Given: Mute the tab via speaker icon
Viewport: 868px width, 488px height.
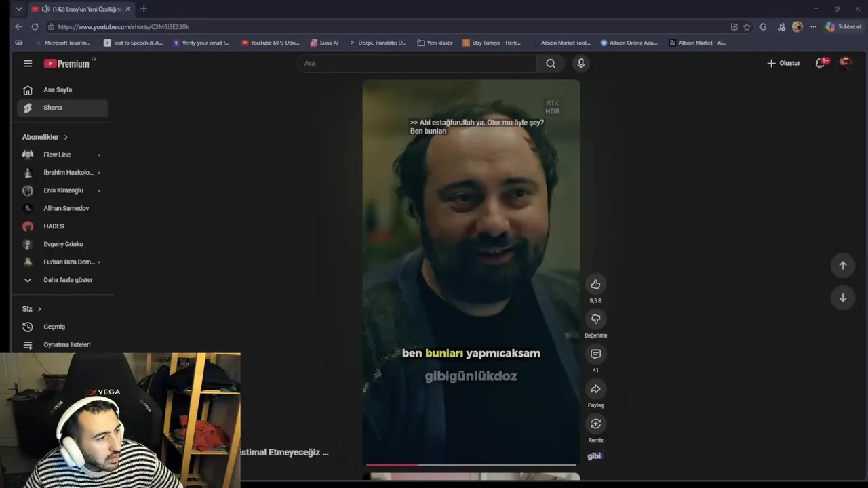Looking at the screenshot, I should tap(45, 9).
